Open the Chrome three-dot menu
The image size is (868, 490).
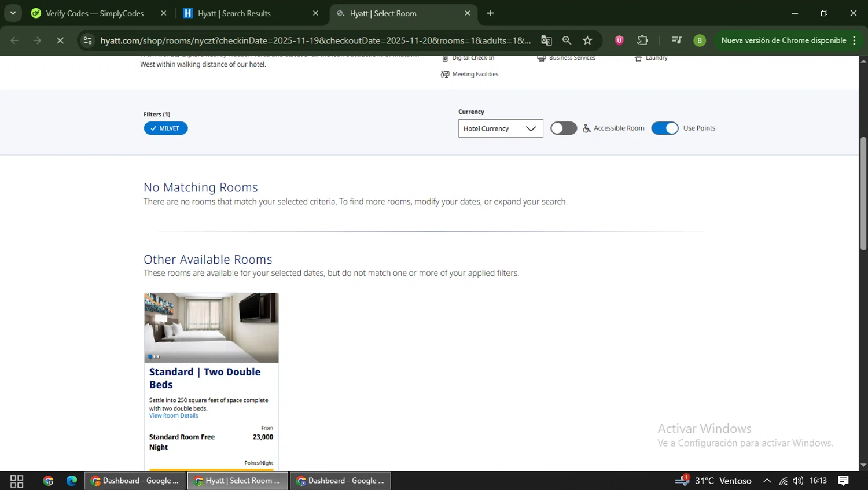(x=854, y=40)
